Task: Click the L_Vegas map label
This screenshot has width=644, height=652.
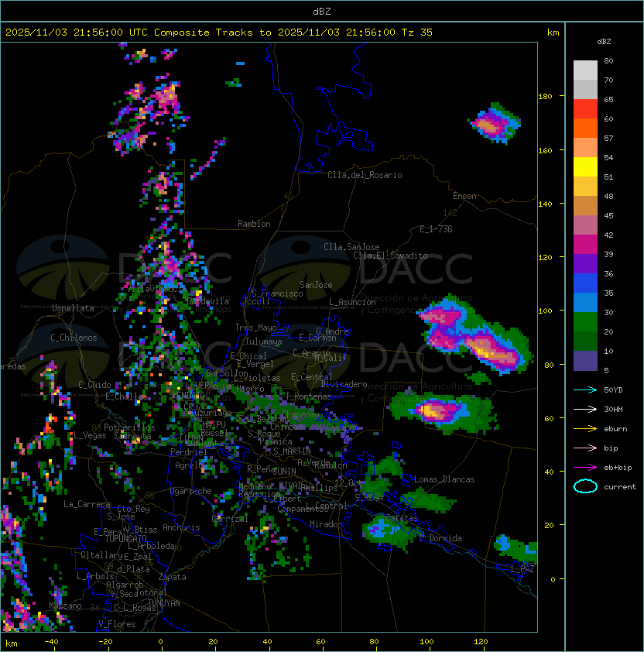Action: coord(89,435)
